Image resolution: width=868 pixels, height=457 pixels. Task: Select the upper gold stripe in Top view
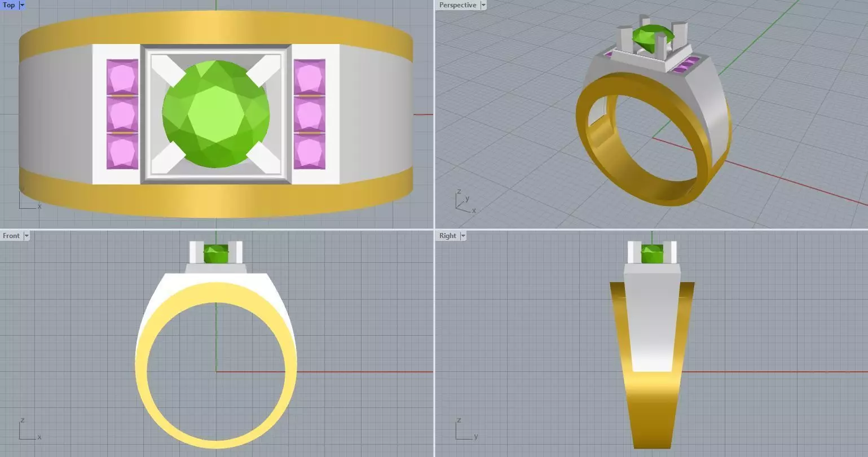216,33
